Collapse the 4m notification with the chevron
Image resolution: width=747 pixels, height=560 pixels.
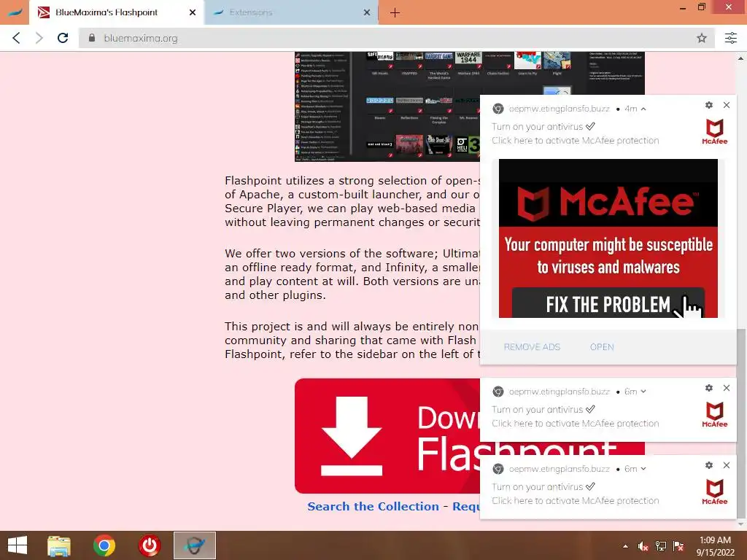click(x=643, y=109)
